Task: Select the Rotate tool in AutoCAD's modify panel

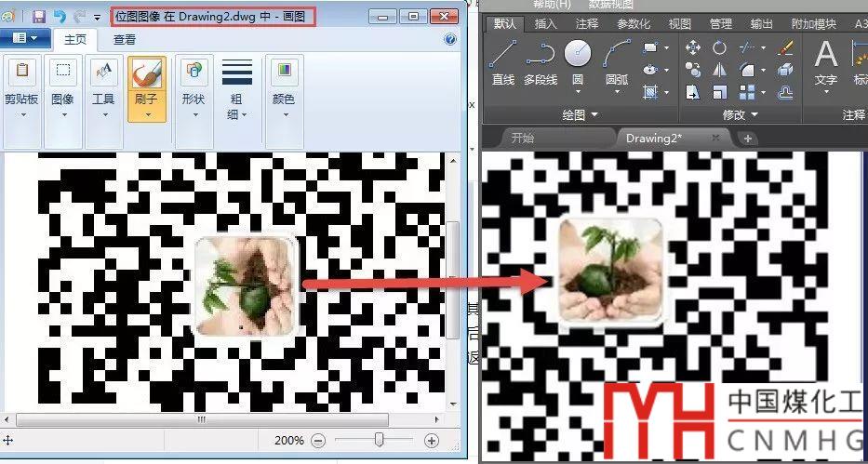Action: pyautogui.click(x=720, y=47)
